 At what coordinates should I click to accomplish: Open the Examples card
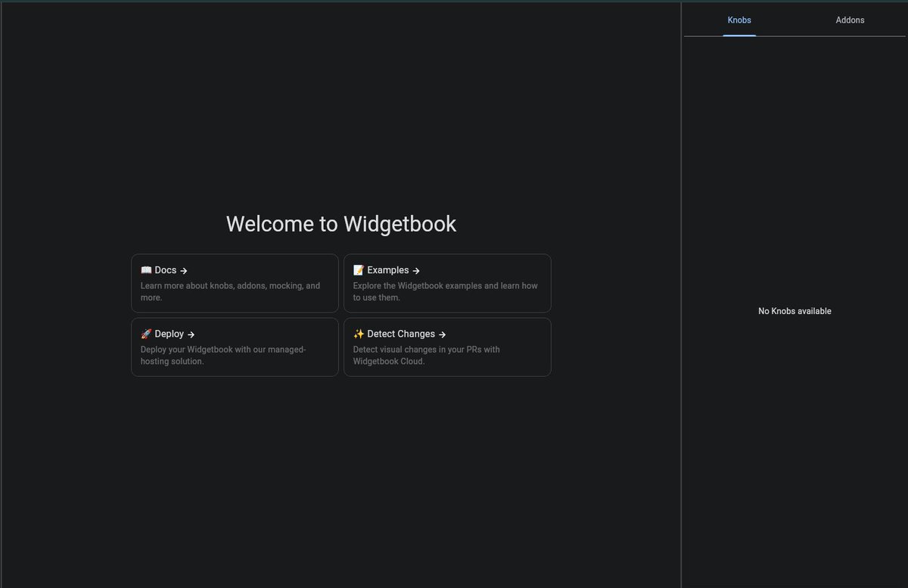coord(447,283)
